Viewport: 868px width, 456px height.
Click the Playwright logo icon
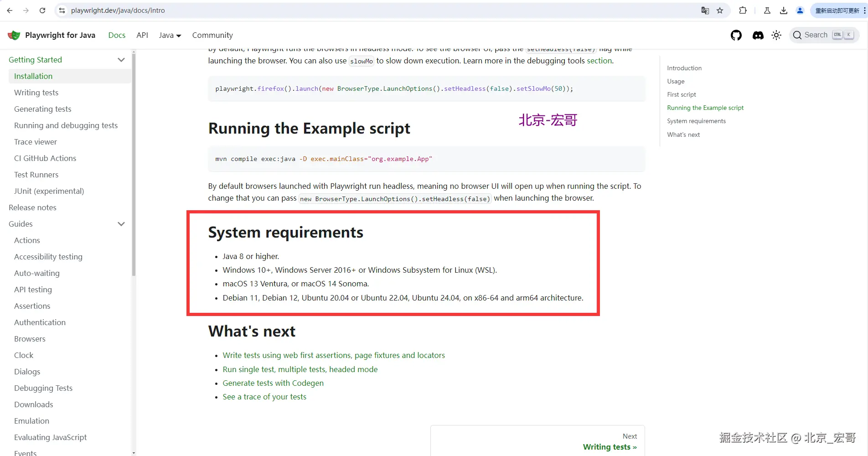pos(14,35)
